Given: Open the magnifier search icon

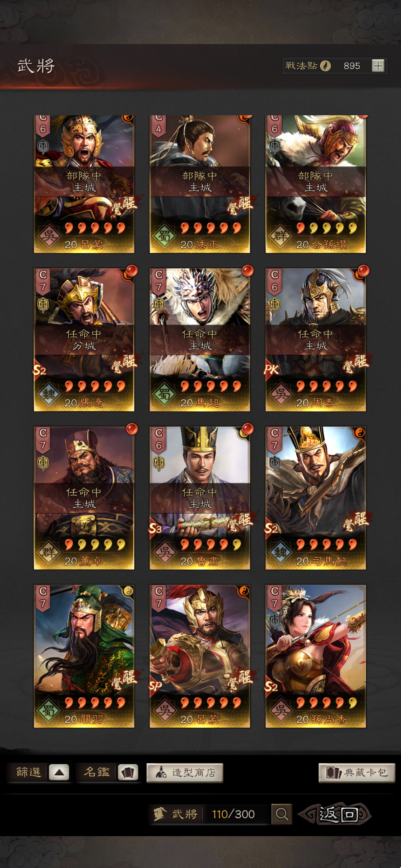Looking at the screenshot, I should coord(281,814).
